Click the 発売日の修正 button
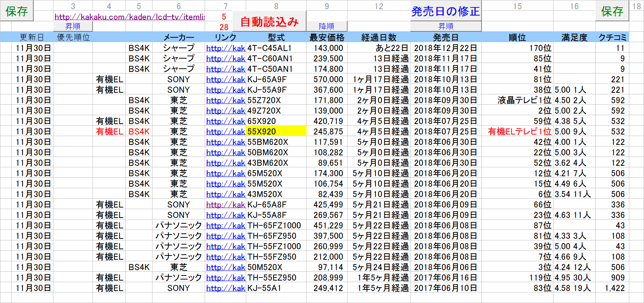 coord(446,11)
